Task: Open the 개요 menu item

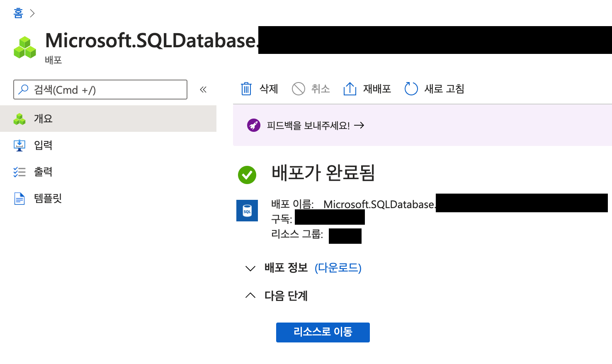Action: click(x=108, y=119)
